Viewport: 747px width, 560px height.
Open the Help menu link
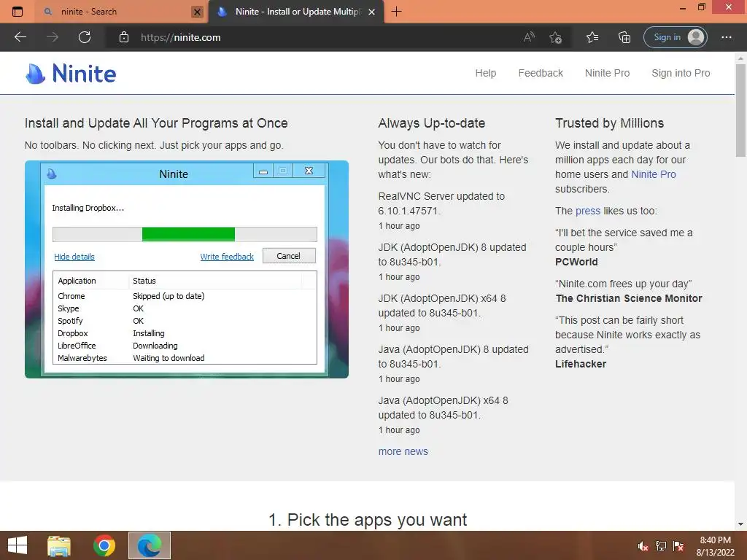pos(485,73)
